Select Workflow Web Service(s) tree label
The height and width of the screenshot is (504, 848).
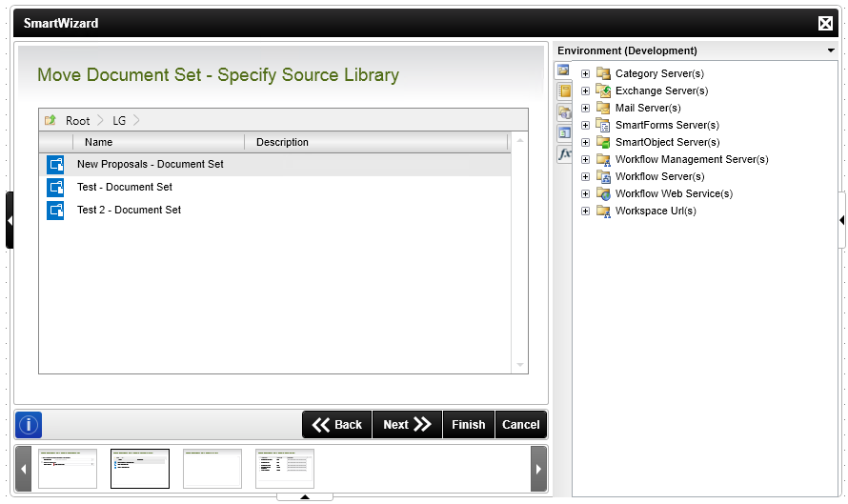pyautogui.click(x=674, y=193)
